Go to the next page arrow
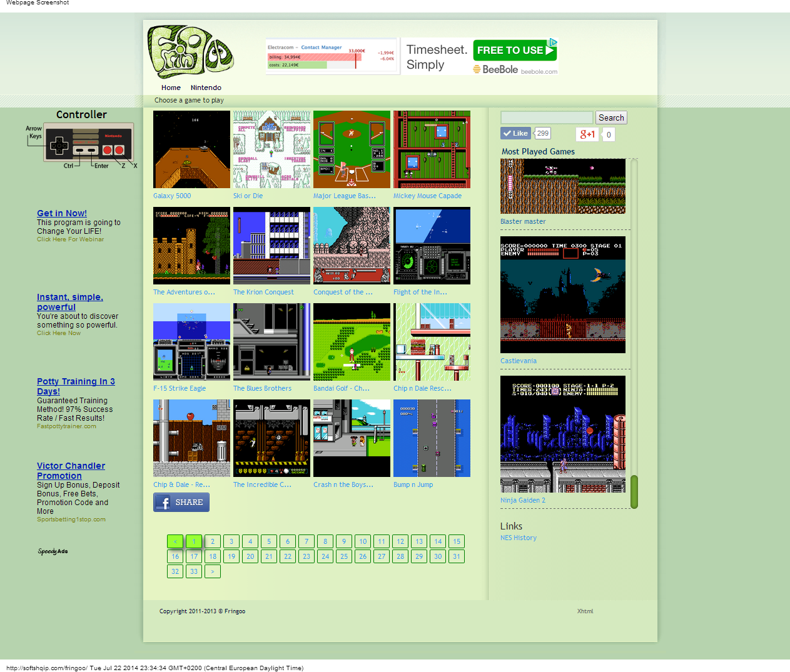This screenshot has width=790, height=672. click(213, 571)
